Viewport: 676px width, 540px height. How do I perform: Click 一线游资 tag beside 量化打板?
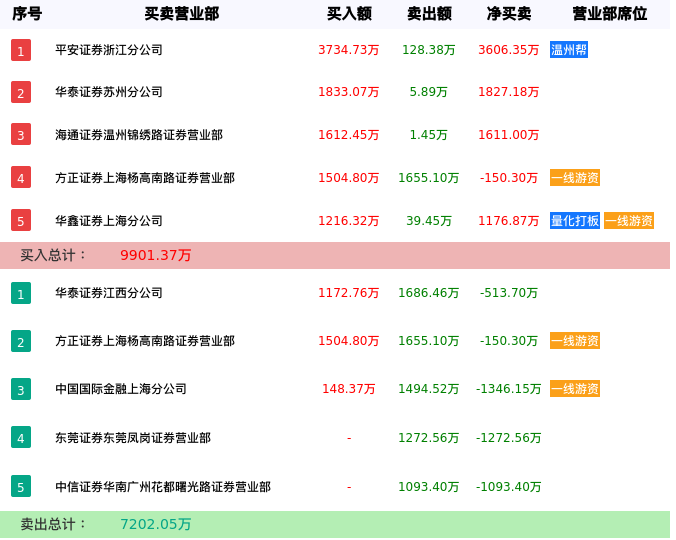click(629, 221)
